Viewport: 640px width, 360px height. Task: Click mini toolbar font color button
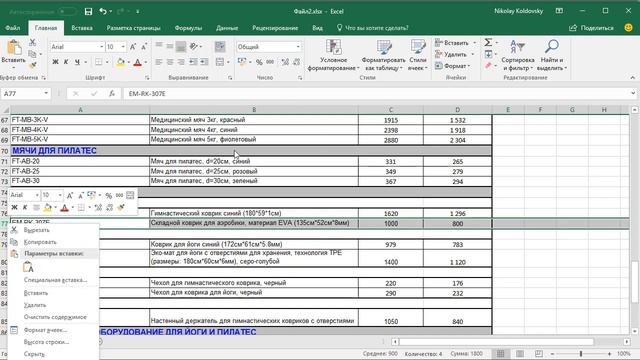(x=64, y=208)
